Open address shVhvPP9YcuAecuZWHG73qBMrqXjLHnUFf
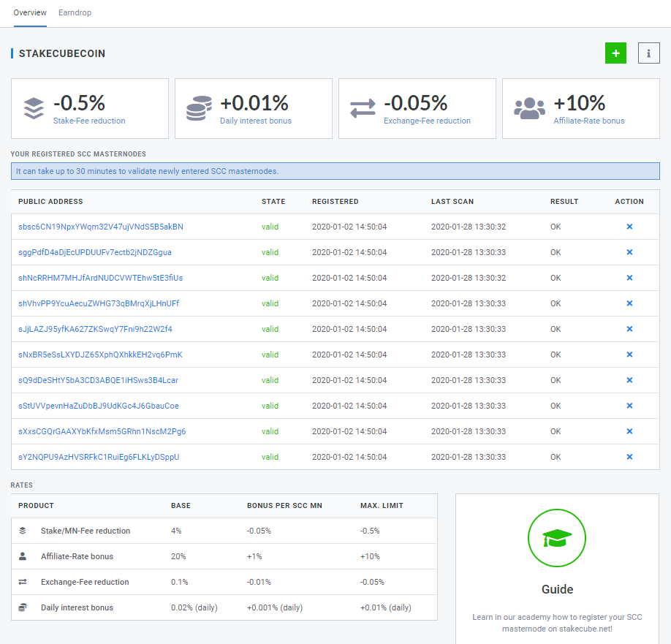 tap(99, 303)
